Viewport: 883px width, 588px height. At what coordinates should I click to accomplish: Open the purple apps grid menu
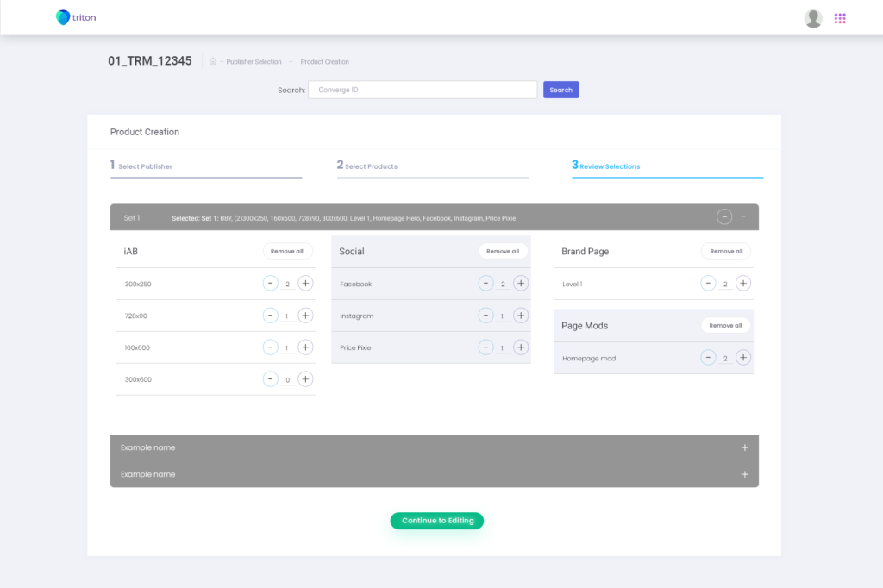[x=840, y=18]
